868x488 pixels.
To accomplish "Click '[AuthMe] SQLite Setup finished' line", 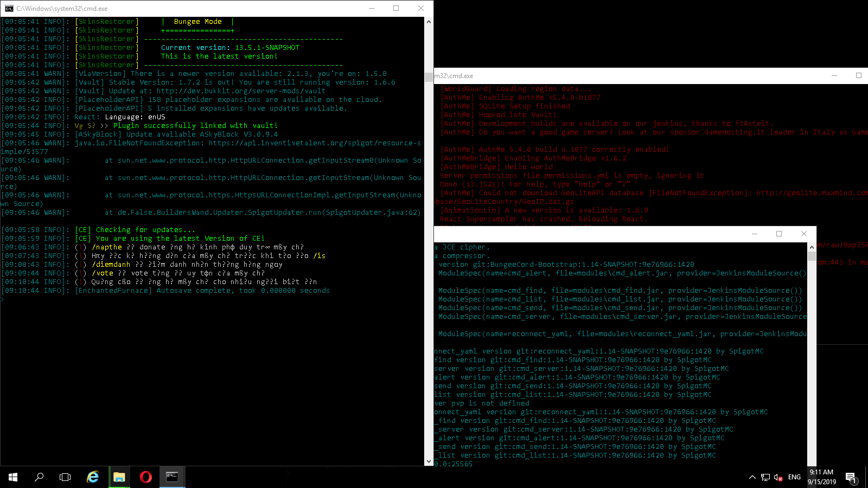I will coord(505,106).
